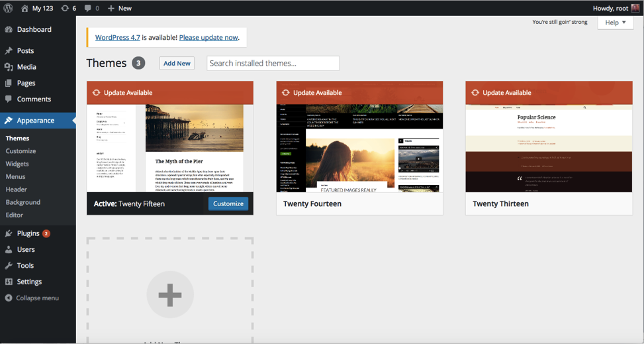This screenshot has width=644, height=344.
Task: Open the My 123 site home icon
Action: (24, 8)
